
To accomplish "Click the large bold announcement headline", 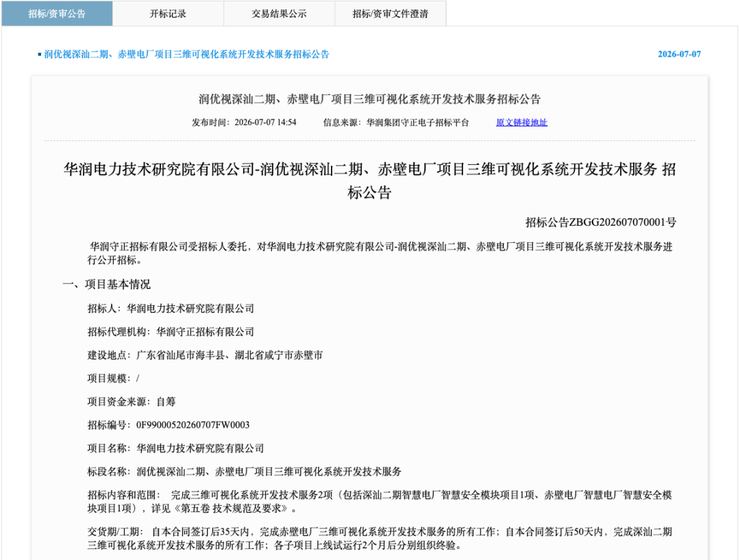I will tap(369, 181).
